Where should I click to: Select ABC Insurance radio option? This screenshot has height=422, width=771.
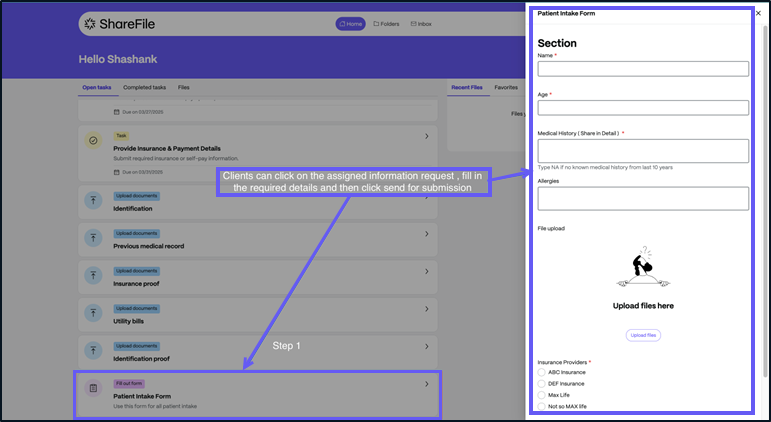point(541,372)
